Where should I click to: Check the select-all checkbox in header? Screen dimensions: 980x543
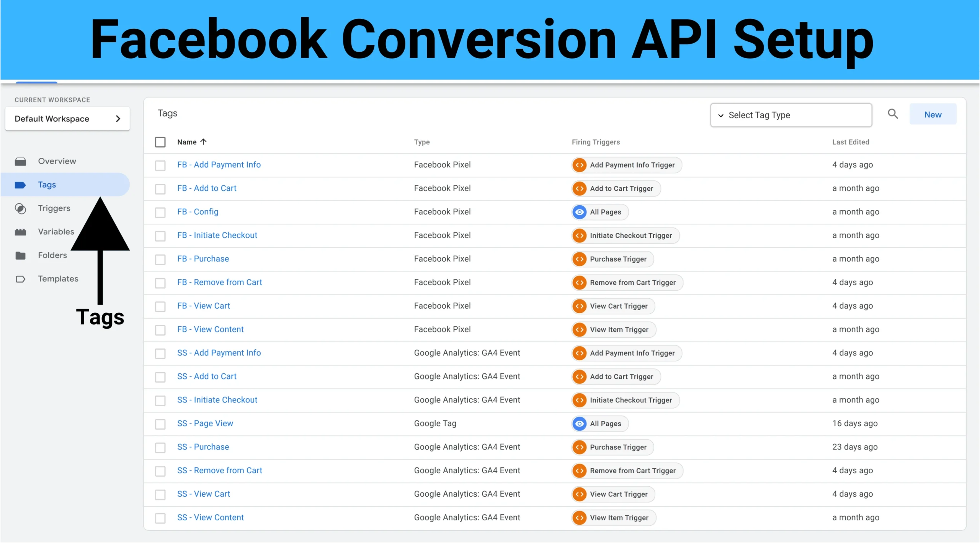click(160, 142)
